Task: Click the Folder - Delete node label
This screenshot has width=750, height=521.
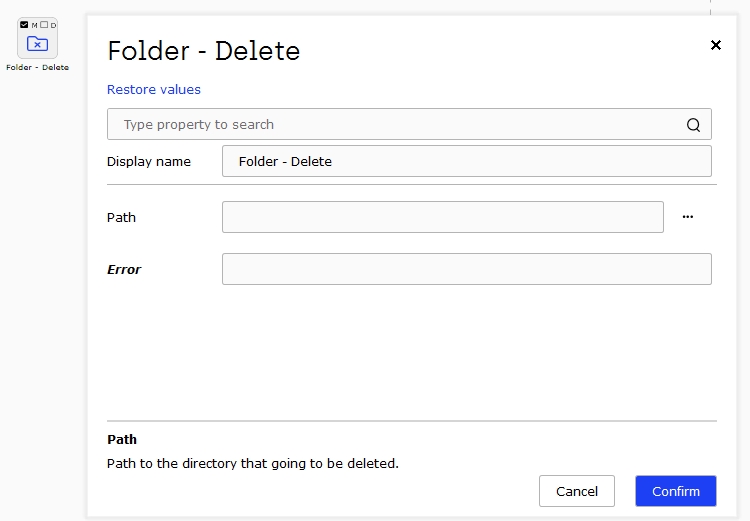Action: (37, 67)
